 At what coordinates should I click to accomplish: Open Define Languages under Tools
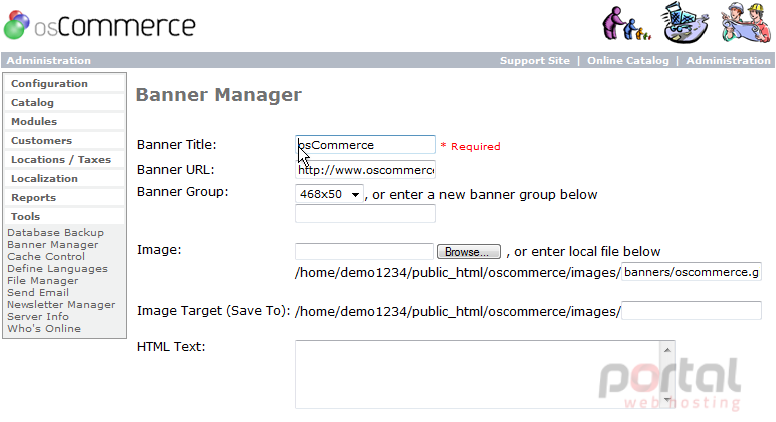(57, 269)
